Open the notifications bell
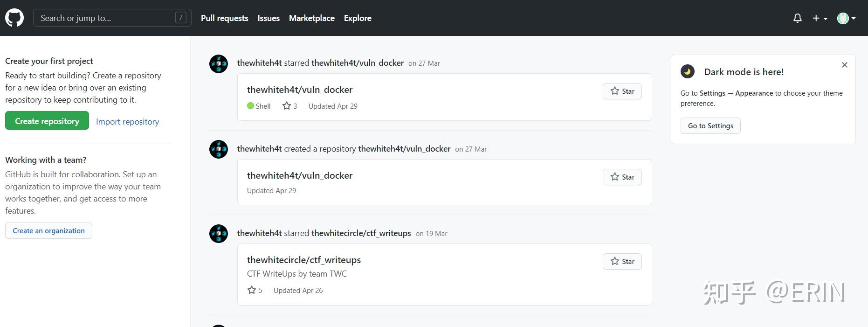This screenshot has height=327, width=868. (798, 18)
